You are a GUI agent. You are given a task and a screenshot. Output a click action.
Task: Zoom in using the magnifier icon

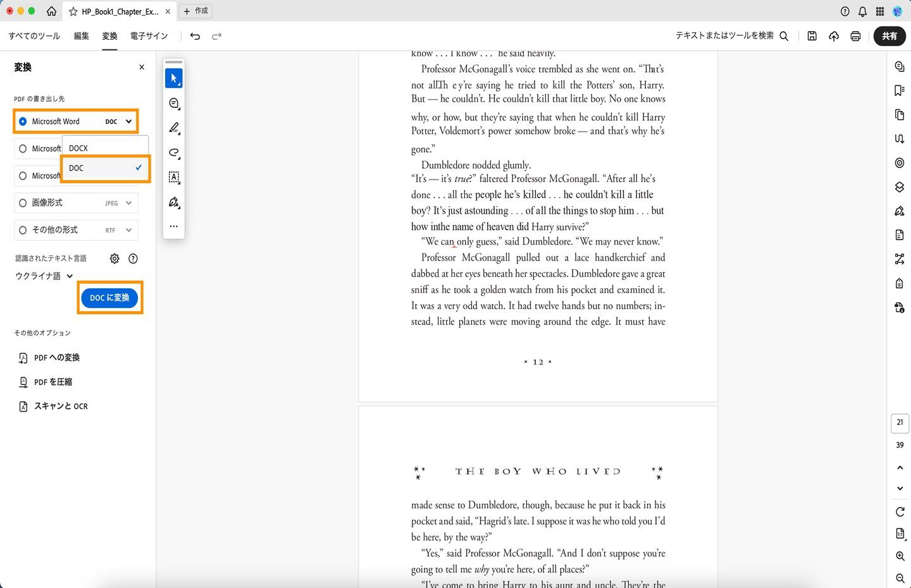pos(899,556)
